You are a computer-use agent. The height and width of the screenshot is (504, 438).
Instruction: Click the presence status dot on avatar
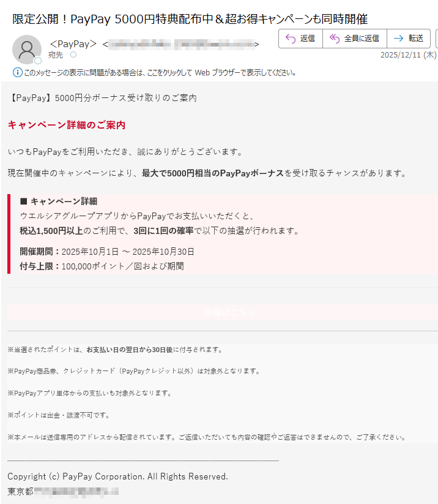[38, 61]
